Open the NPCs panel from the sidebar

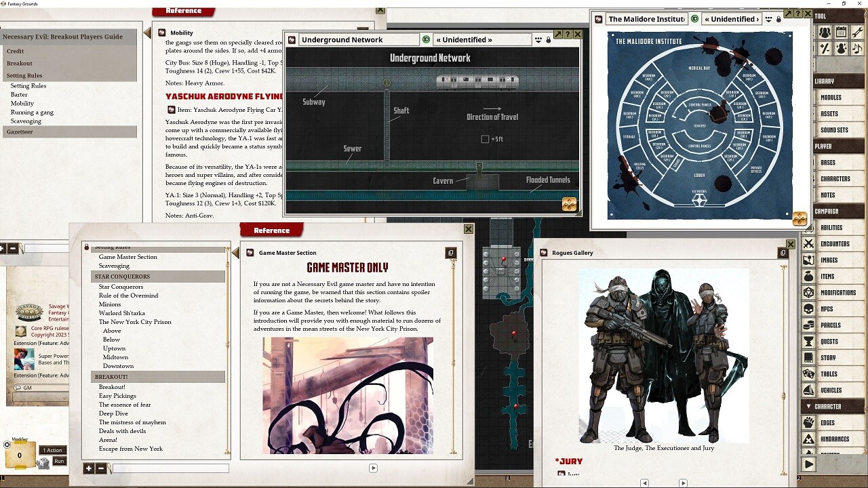point(833,308)
